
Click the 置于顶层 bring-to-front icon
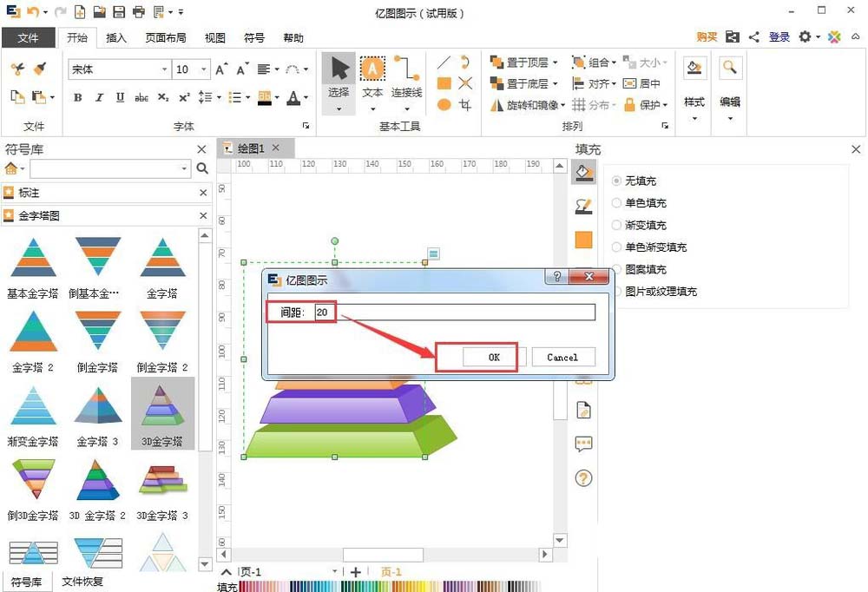(x=497, y=62)
